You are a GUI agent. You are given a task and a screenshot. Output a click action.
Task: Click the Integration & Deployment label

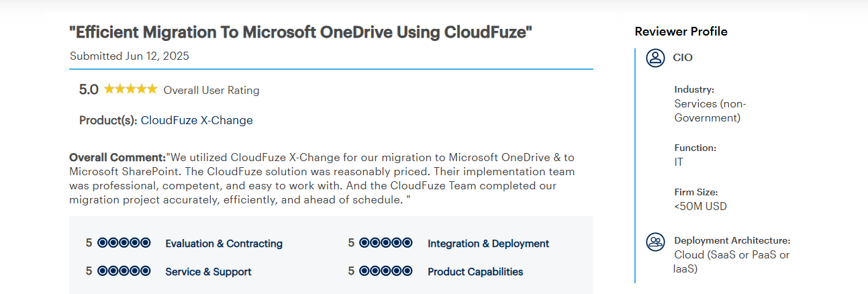[x=488, y=244]
